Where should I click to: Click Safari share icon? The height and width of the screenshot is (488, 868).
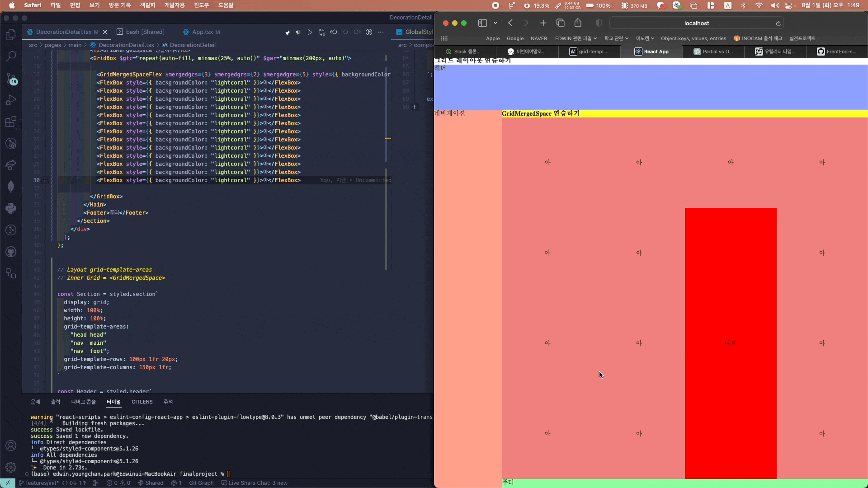[578, 23]
